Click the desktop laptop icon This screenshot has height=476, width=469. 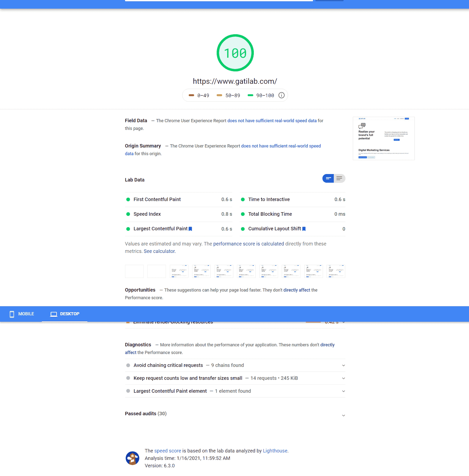(53, 314)
